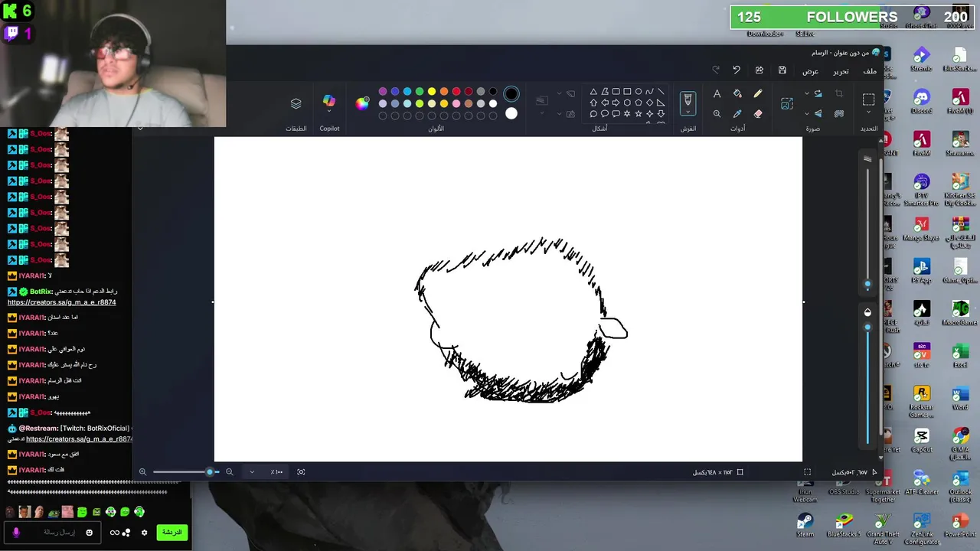Image resolution: width=980 pixels, height=551 pixels.
Task: Open chat settings gear icon
Action: click(144, 533)
